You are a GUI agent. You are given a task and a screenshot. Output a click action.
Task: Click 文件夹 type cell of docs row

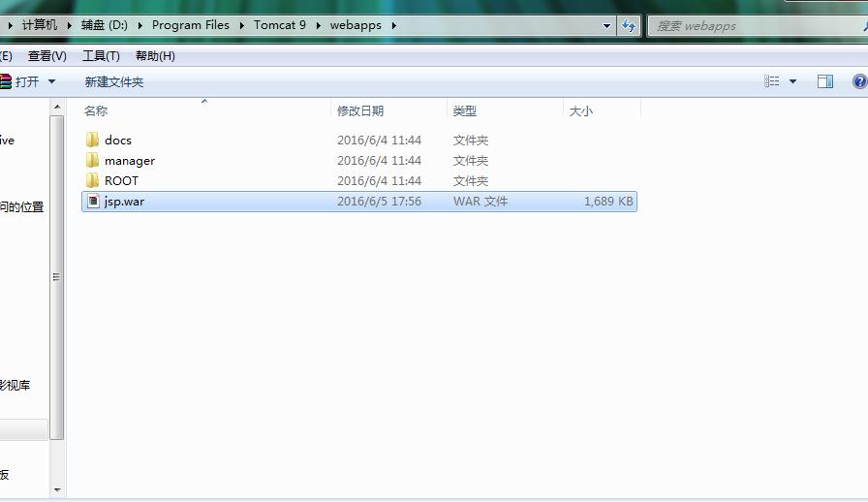[471, 141]
